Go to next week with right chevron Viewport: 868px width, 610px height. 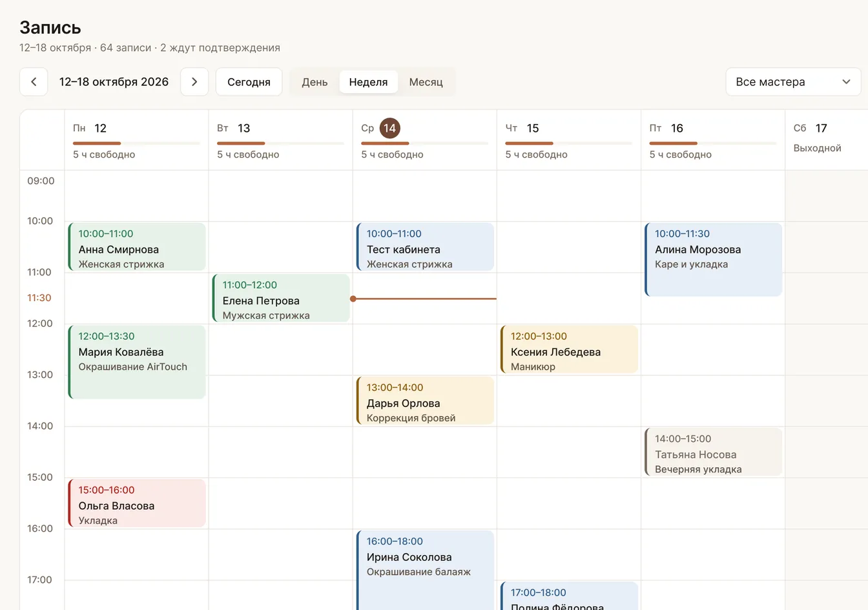(194, 82)
